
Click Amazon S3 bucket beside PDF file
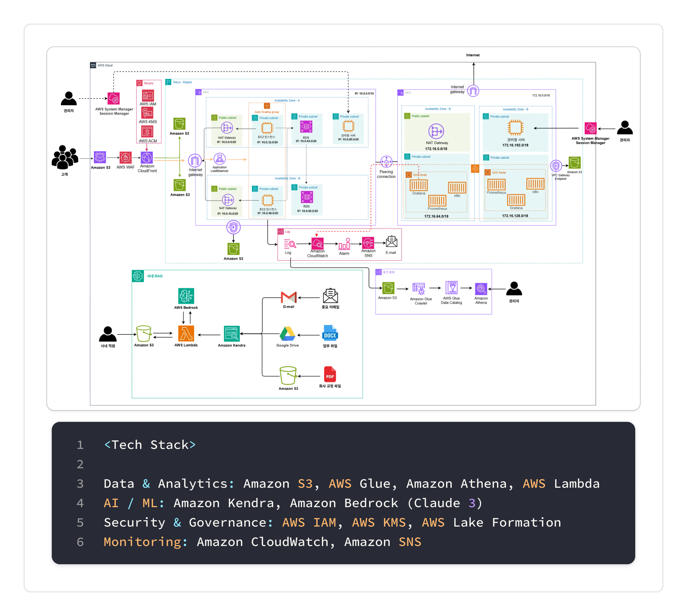click(x=288, y=375)
